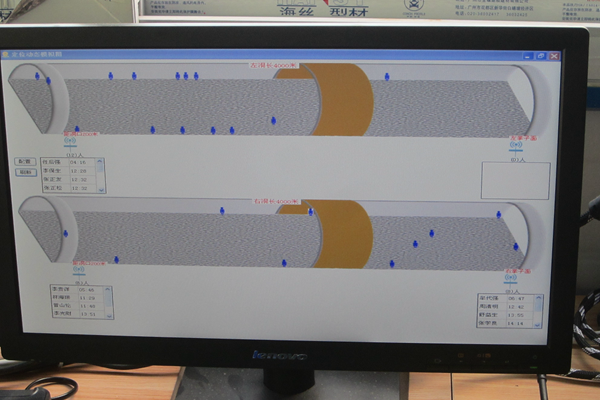Screen dimensions: 600x400
Task: Click the top button left of the upper name list
Action: [x=25, y=161]
